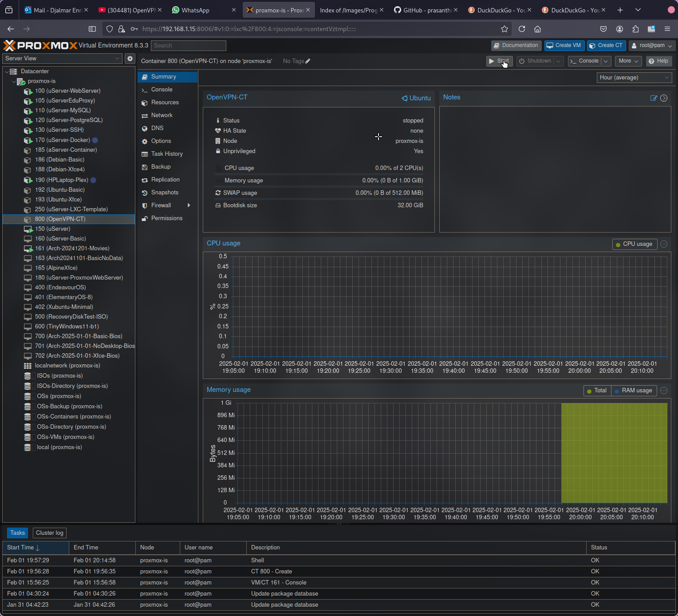The image size is (678, 616).
Task: Collapse the proxmox-is node tree
Action: pyautogui.click(x=14, y=81)
